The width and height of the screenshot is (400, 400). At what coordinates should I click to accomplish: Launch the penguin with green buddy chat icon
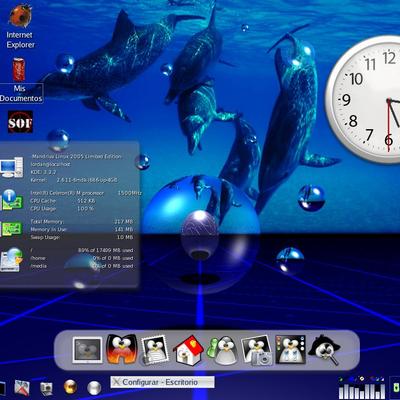pyautogui.click(x=223, y=350)
